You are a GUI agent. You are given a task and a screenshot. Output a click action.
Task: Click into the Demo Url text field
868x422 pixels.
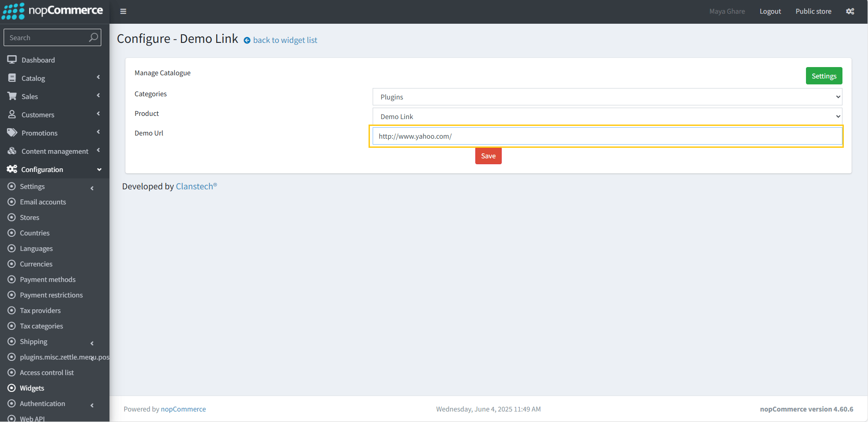coord(607,136)
